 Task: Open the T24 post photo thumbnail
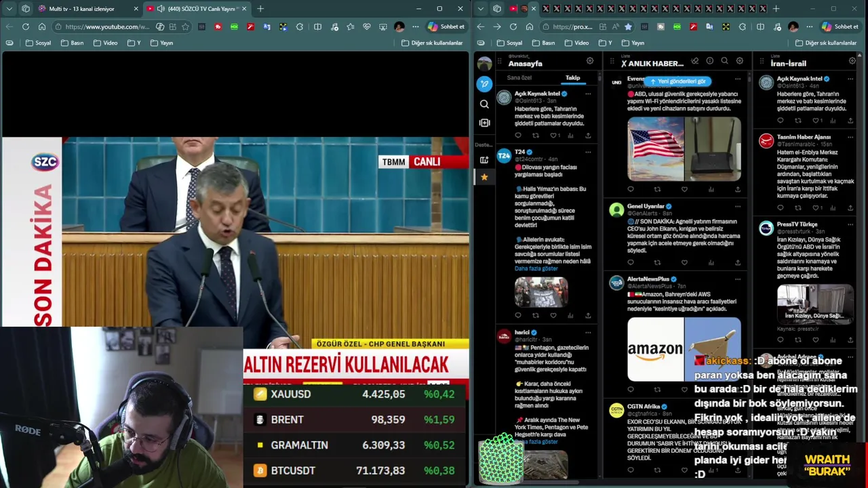click(541, 292)
